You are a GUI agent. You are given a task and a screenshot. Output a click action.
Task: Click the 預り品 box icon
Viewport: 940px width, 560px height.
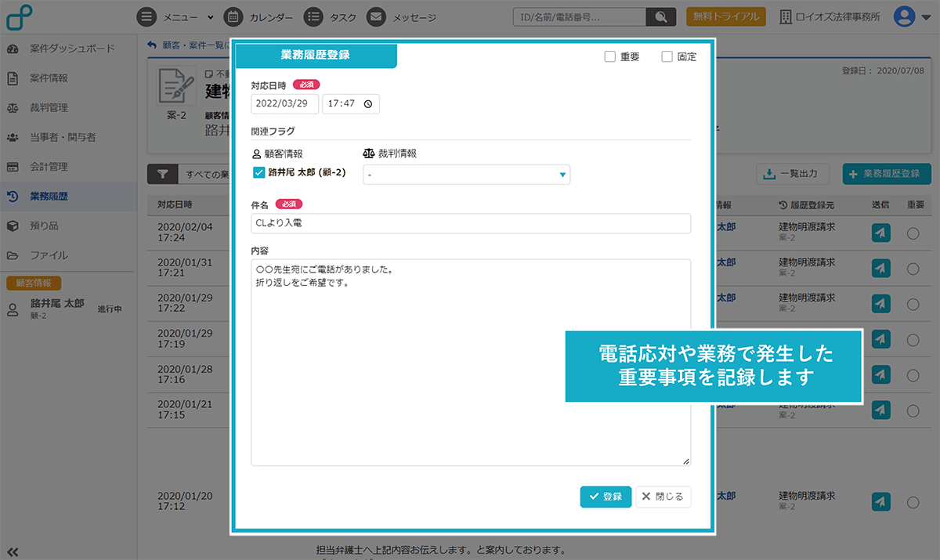click(x=13, y=226)
